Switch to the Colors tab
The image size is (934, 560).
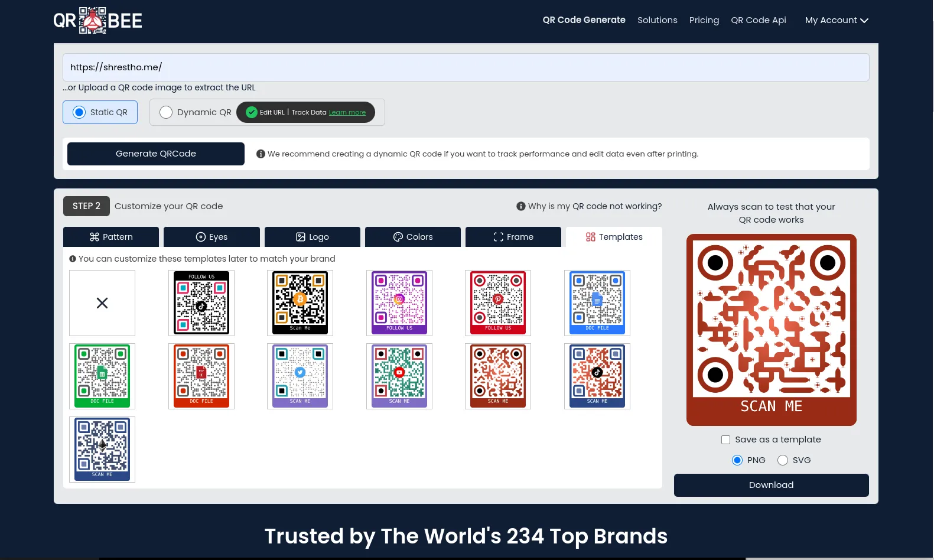[413, 237]
